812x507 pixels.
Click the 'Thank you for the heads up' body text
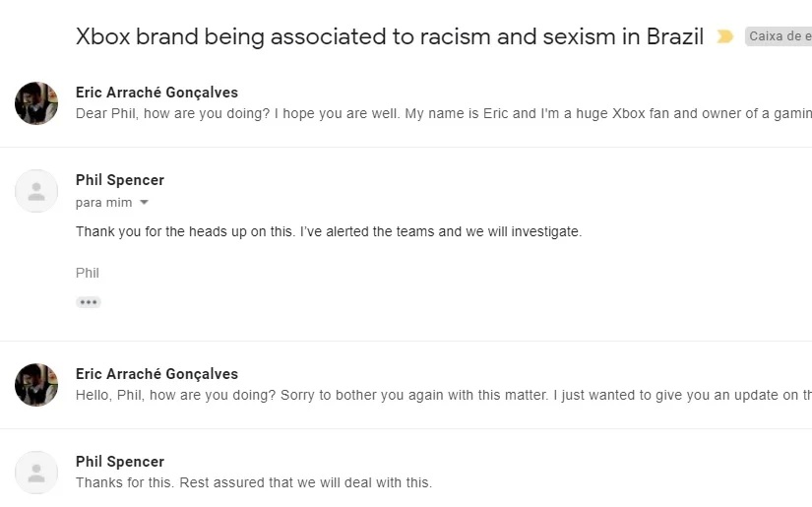point(329,232)
